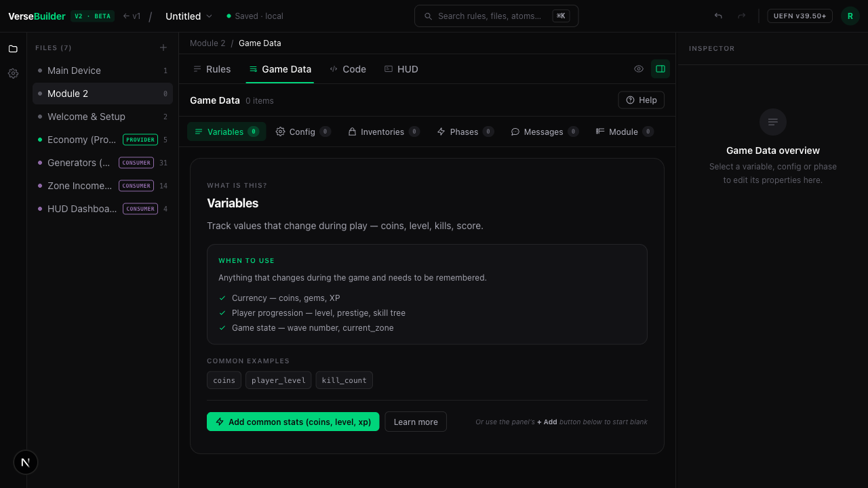Click the coins example chip
The image size is (868, 488).
point(224,380)
